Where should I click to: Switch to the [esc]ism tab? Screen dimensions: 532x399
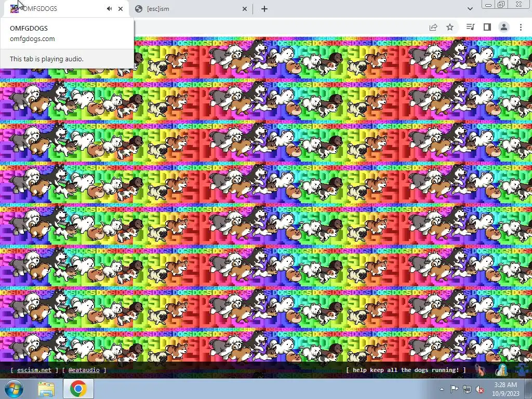coord(191,9)
